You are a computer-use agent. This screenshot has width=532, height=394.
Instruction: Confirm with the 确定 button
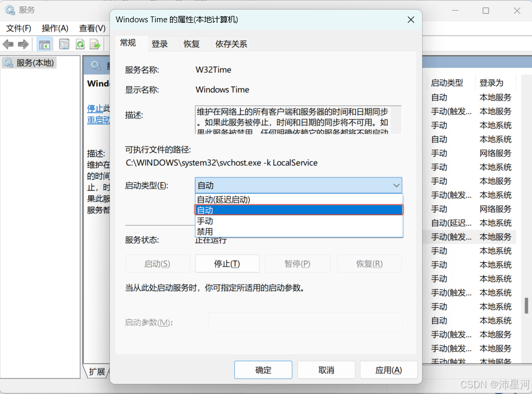click(263, 370)
